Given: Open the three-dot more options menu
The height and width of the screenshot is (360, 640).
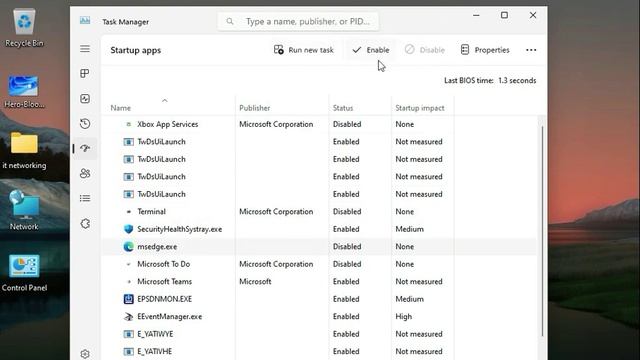Looking at the screenshot, I should click(x=531, y=50).
